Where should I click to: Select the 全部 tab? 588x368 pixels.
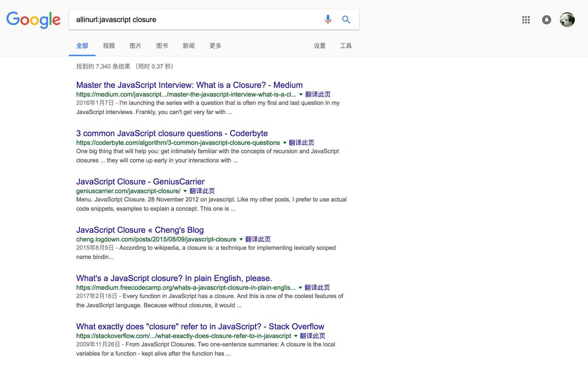click(x=82, y=46)
